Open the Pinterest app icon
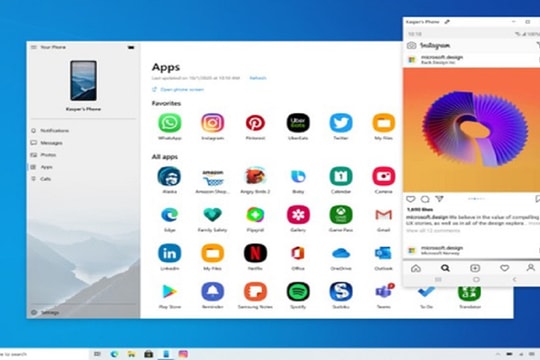This screenshot has height=360, width=540. 255,123
